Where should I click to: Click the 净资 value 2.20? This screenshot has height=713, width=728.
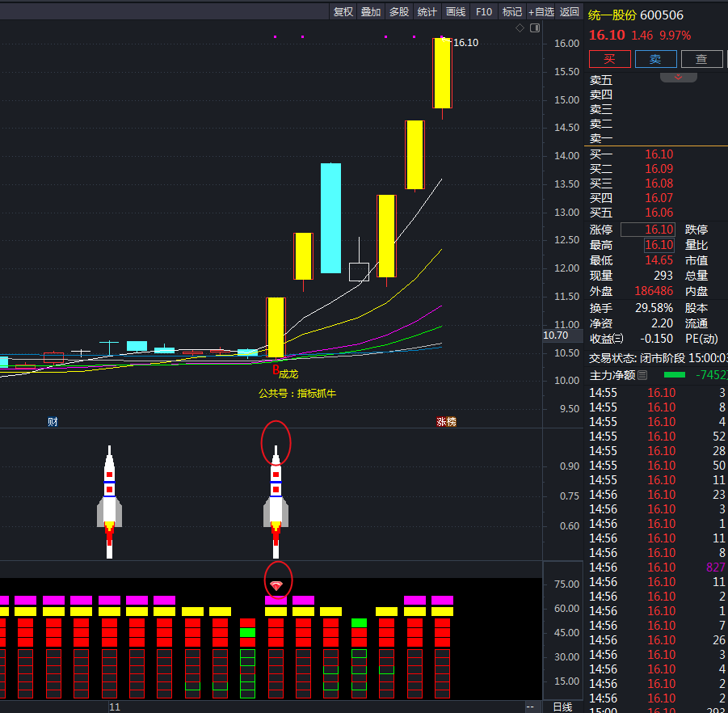point(662,323)
